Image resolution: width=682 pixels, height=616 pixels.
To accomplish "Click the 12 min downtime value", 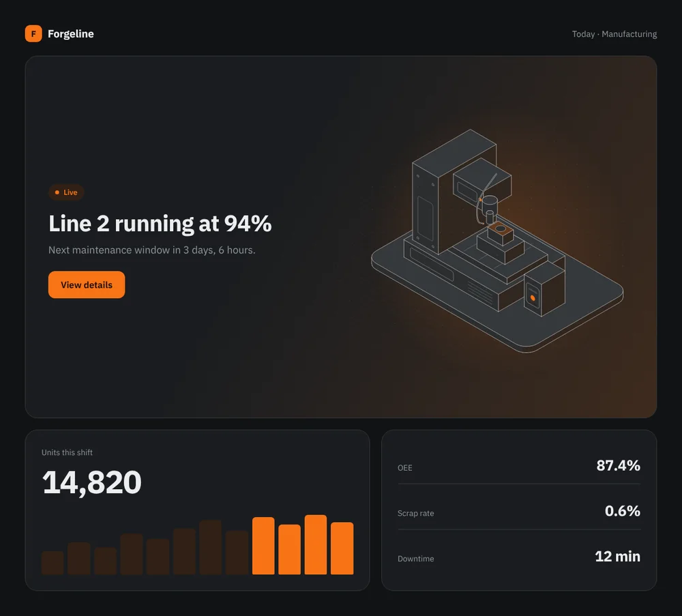I will pos(618,557).
